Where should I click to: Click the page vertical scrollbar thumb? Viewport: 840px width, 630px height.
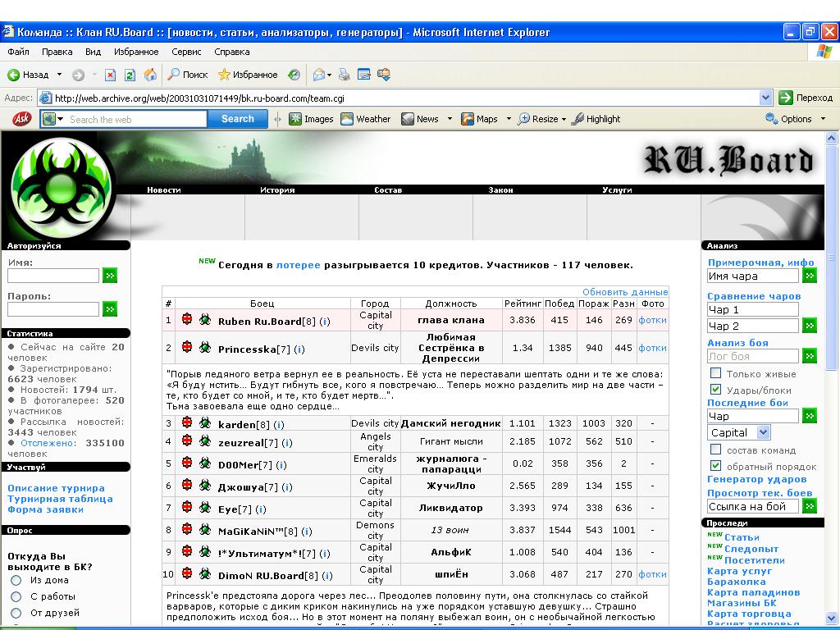[831, 258]
